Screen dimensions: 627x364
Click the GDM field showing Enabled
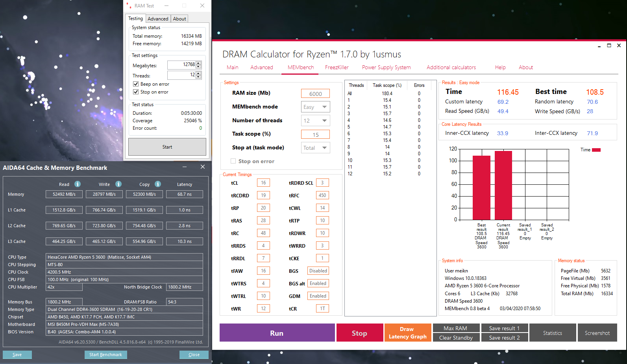[318, 296]
